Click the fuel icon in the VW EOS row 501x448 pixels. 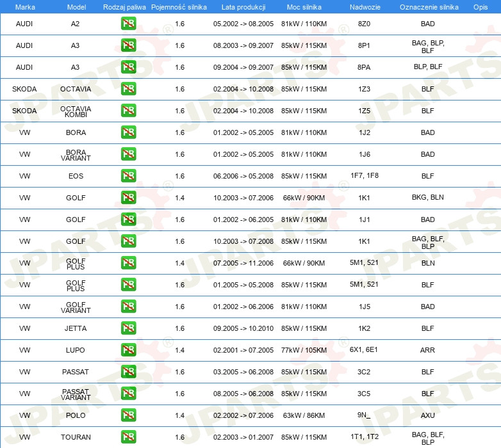[128, 176]
